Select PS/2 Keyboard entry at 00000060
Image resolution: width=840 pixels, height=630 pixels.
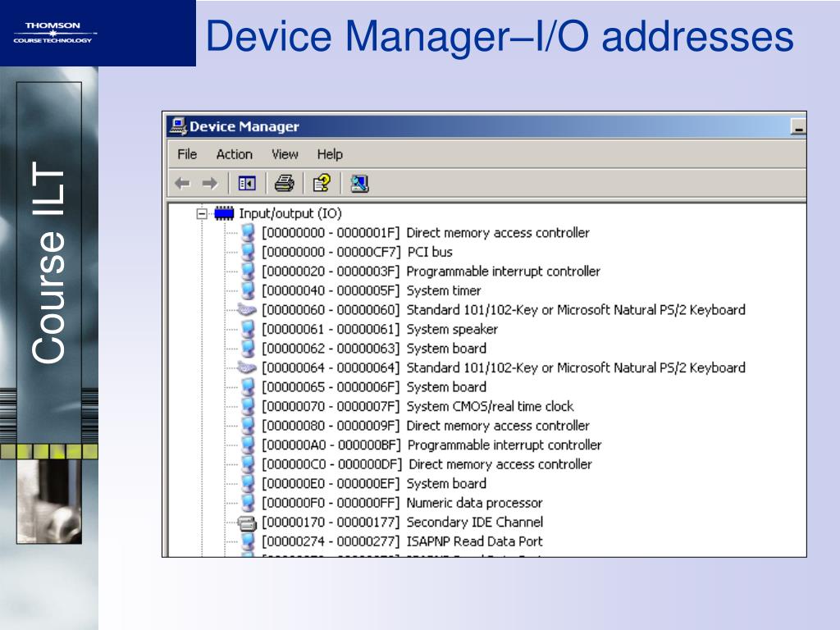pyautogui.click(x=504, y=309)
